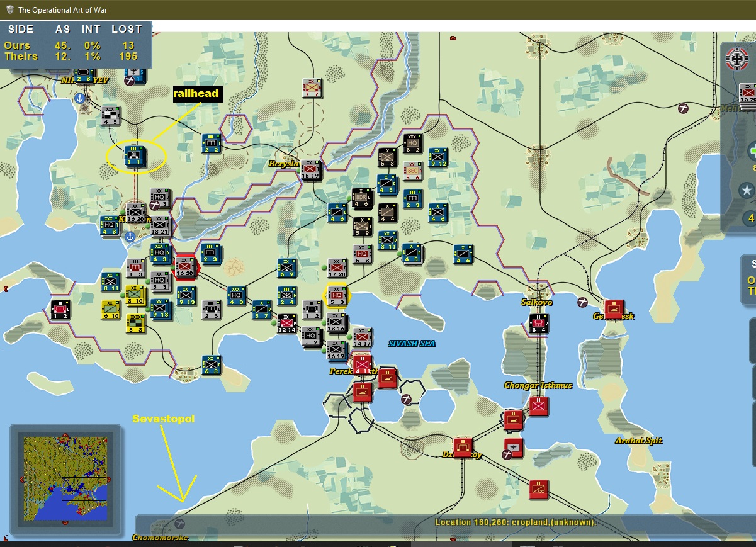Select the southernmost red unit counter
Image resolution: width=756 pixels, height=547 pixels.
(x=539, y=489)
